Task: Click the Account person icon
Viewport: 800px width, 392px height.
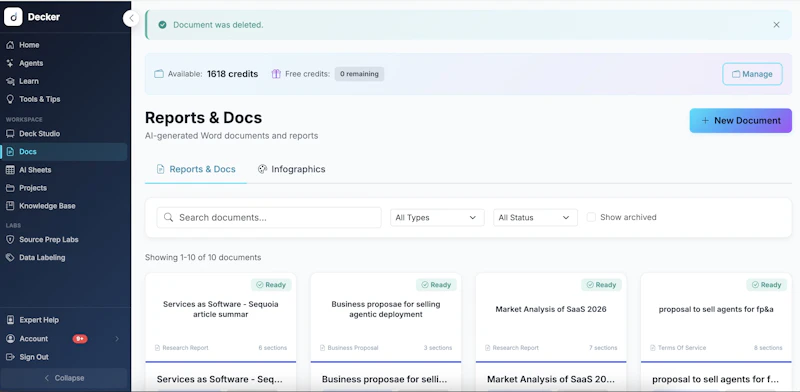Action: click(x=10, y=338)
